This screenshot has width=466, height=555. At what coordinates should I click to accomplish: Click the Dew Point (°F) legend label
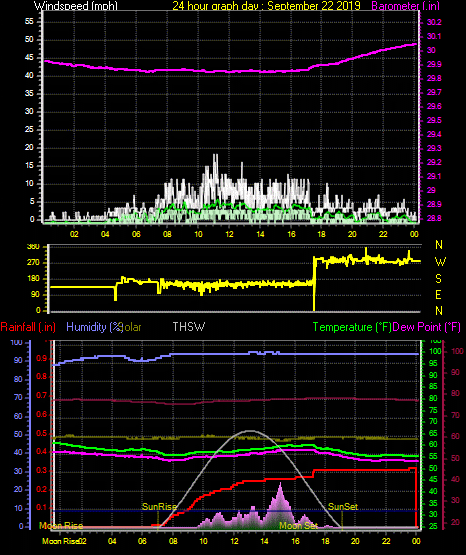coord(427,327)
